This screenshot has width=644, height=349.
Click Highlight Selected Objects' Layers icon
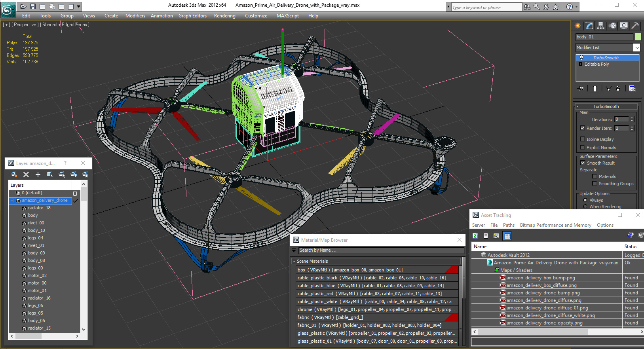coord(62,174)
